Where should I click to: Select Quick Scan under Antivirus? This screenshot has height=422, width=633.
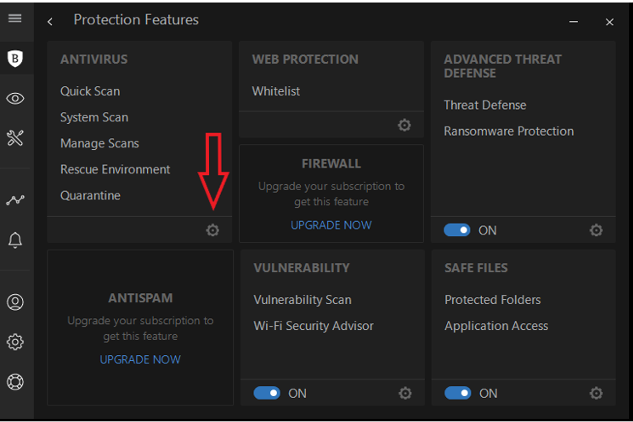[90, 91]
